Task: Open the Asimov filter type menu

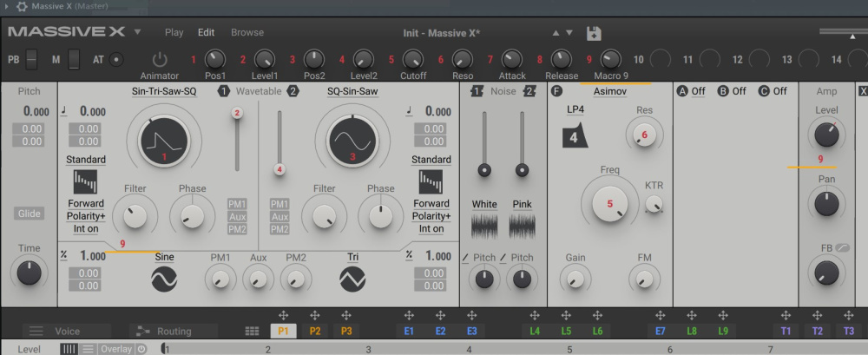Action: 609,91
